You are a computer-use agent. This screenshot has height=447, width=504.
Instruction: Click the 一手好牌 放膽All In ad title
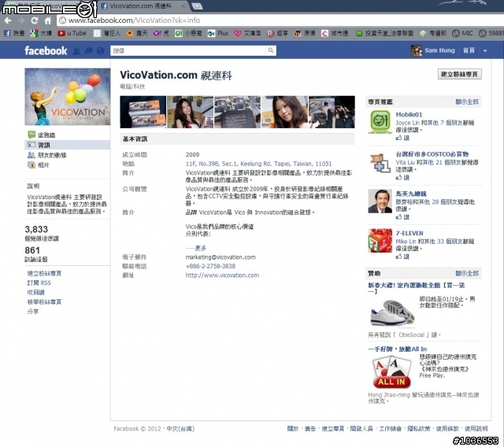click(397, 349)
